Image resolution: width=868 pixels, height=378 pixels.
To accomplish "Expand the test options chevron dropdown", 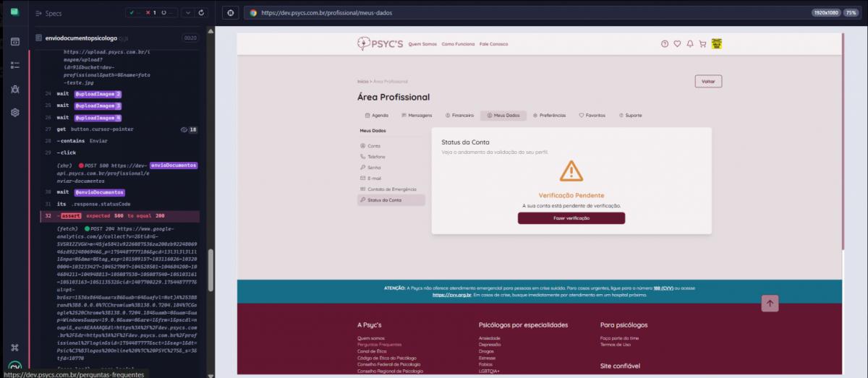I will pyautogui.click(x=187, y=13).
